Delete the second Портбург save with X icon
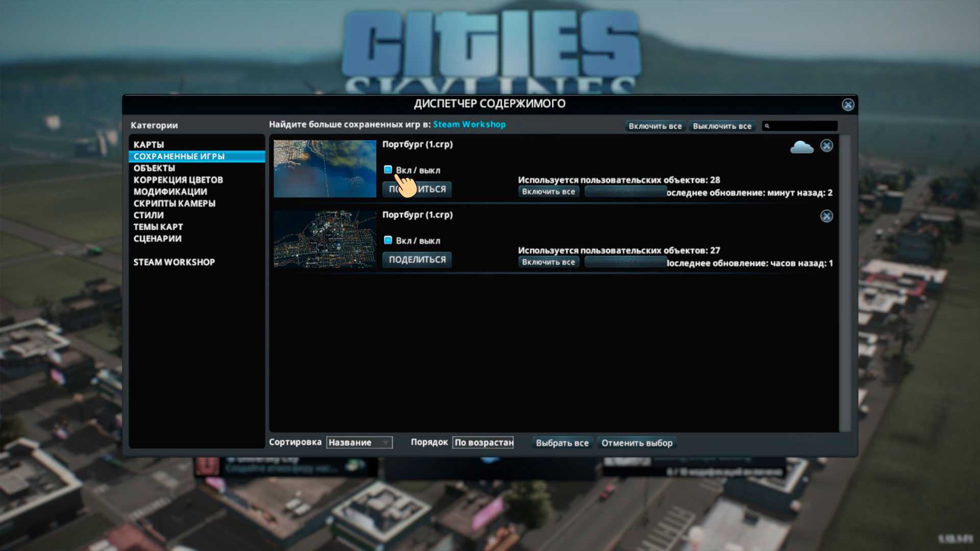The height and width of the screenshot is (551, 980). click(x=826, y=216)
